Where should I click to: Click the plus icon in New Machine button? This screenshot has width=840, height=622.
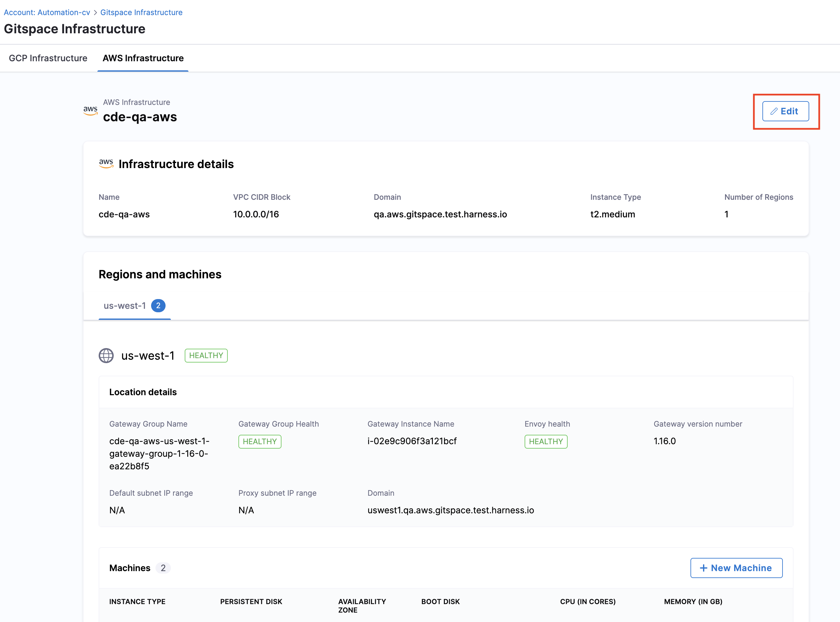(x=703, y=568)
